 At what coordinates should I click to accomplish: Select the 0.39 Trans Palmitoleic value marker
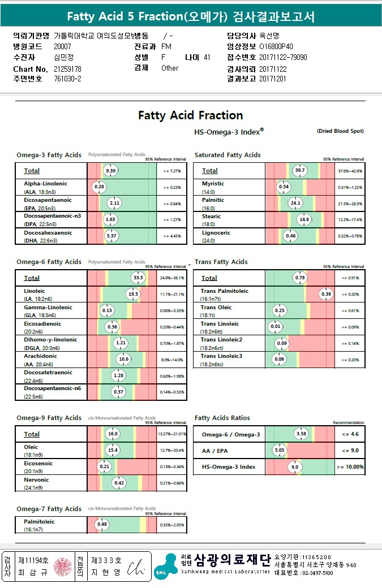327,294
